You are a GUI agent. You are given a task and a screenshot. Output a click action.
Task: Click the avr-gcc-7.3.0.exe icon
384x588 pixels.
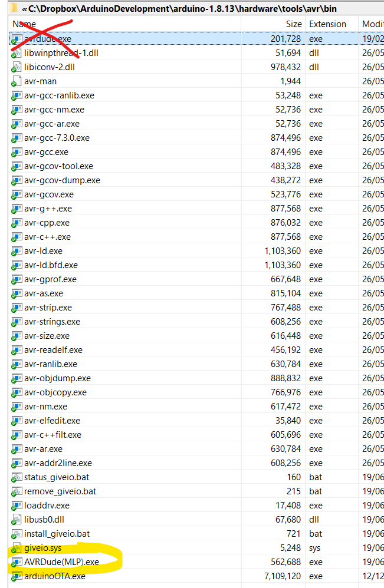(16, 138)
